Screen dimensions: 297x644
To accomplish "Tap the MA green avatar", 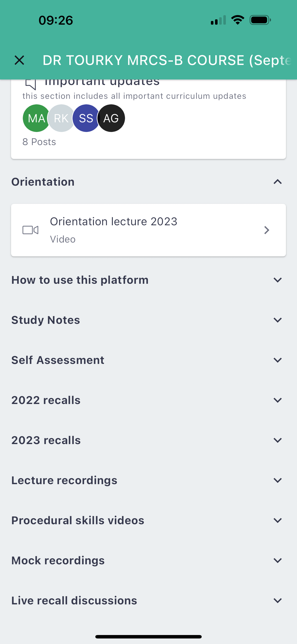I will pyautogui.click(x=36, y=118).
